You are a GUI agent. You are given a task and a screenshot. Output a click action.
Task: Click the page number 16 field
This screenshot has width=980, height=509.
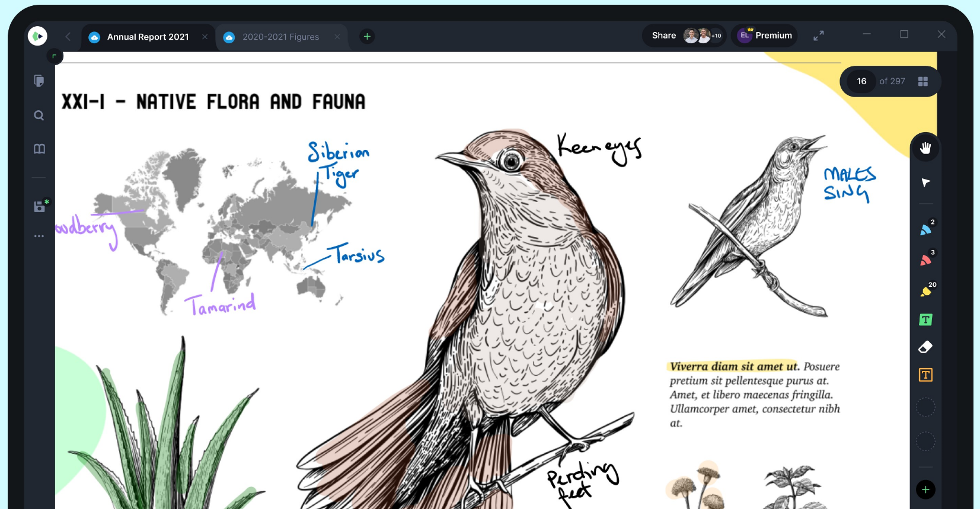tap(861, 81)
